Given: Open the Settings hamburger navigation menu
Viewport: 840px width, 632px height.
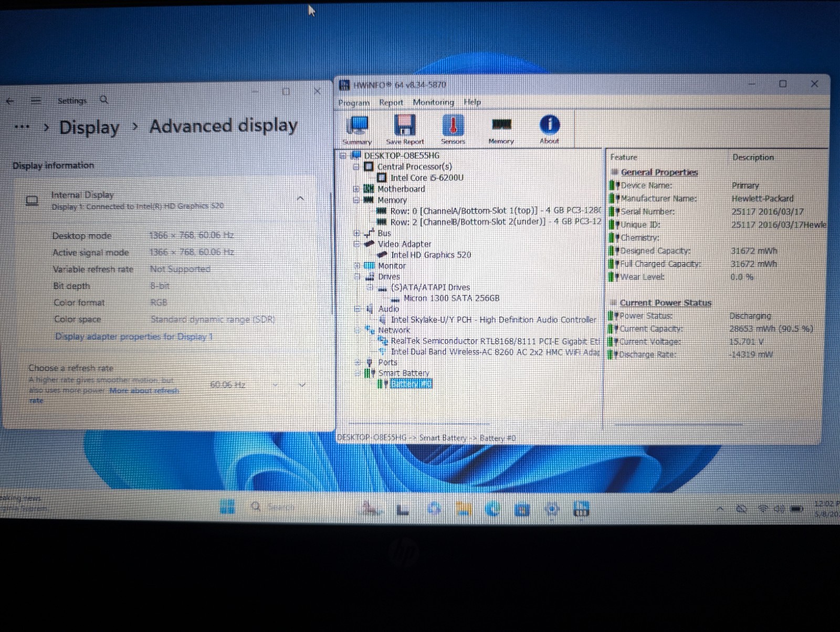Looking at the screenshot, I should tap(36, 101).
